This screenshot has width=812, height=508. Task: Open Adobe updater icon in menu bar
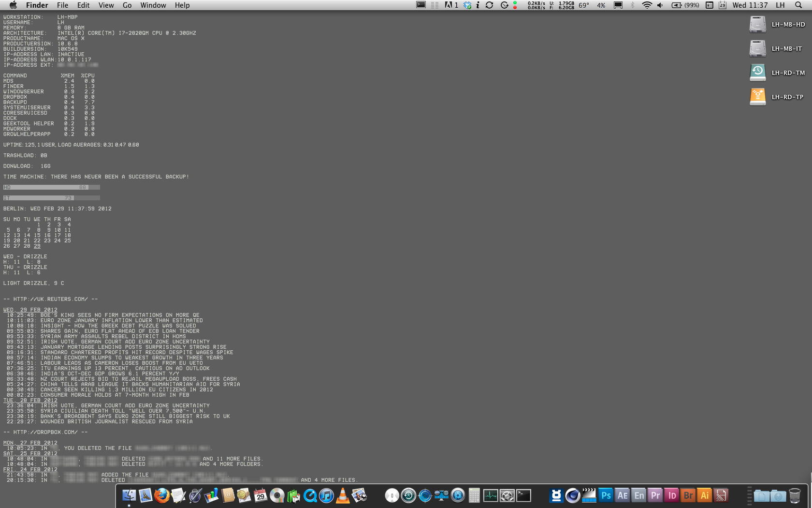point(451,5)
